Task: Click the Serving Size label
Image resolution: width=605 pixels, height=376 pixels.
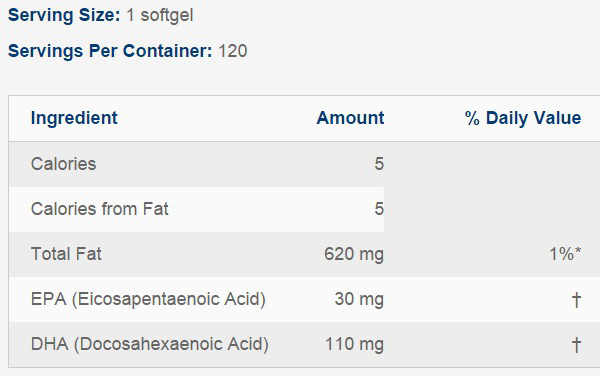Action: tap(64, 15)
